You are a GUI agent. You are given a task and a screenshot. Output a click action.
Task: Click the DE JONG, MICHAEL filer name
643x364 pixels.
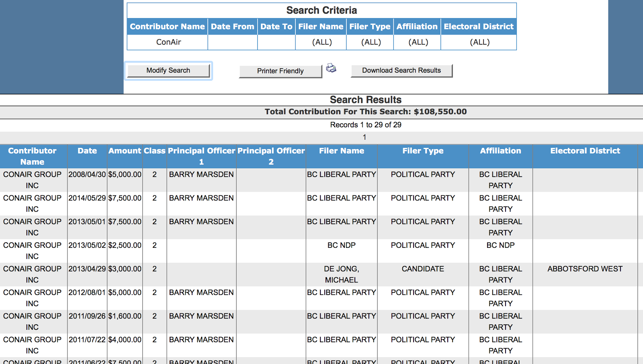click(x=341, y=274)
